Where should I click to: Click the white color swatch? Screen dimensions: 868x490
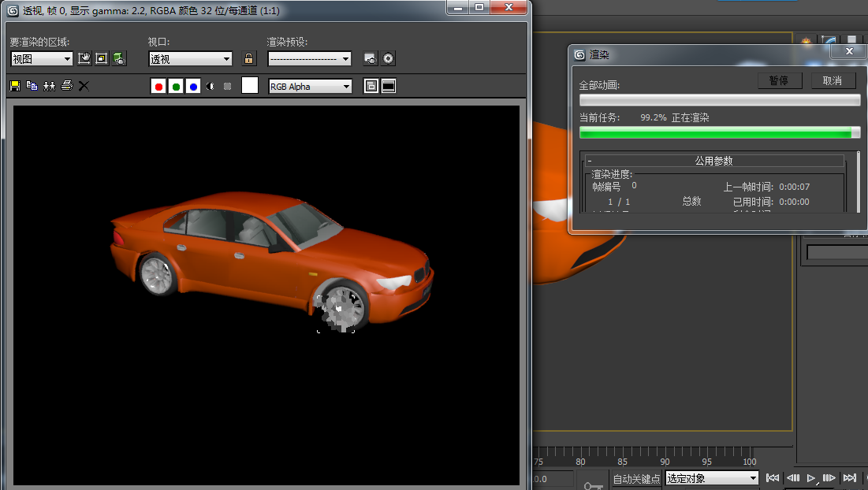(250, 86)
